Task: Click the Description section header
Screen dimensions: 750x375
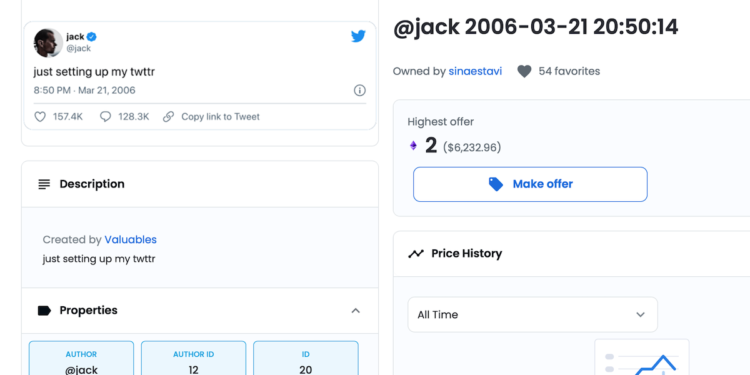Action: (200, 184)
